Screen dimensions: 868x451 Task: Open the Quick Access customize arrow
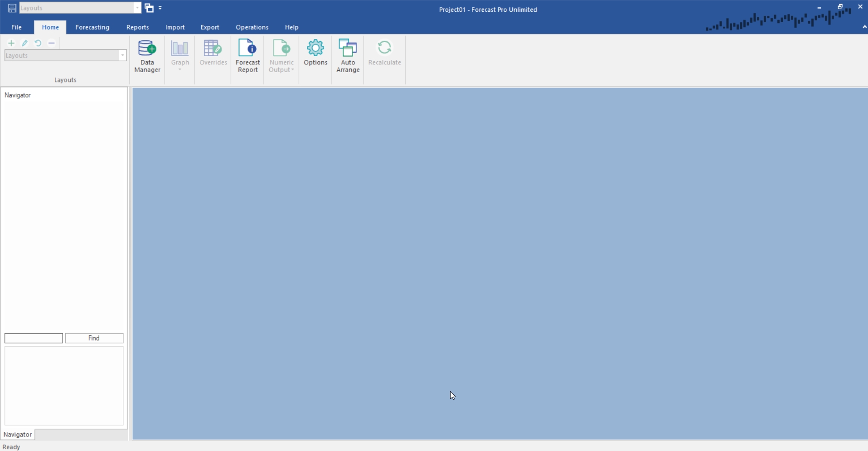[160, 8]
